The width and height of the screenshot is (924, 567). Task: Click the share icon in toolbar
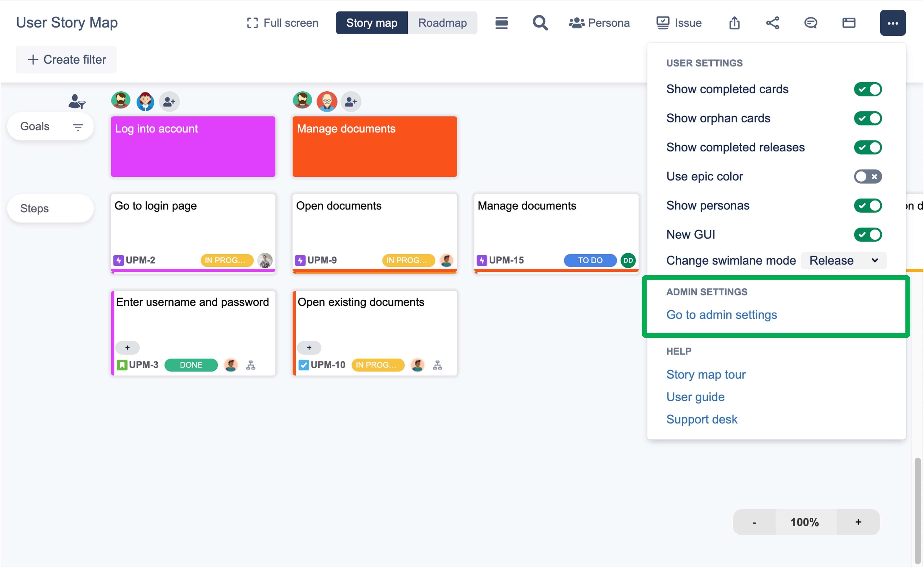[773, 23]
